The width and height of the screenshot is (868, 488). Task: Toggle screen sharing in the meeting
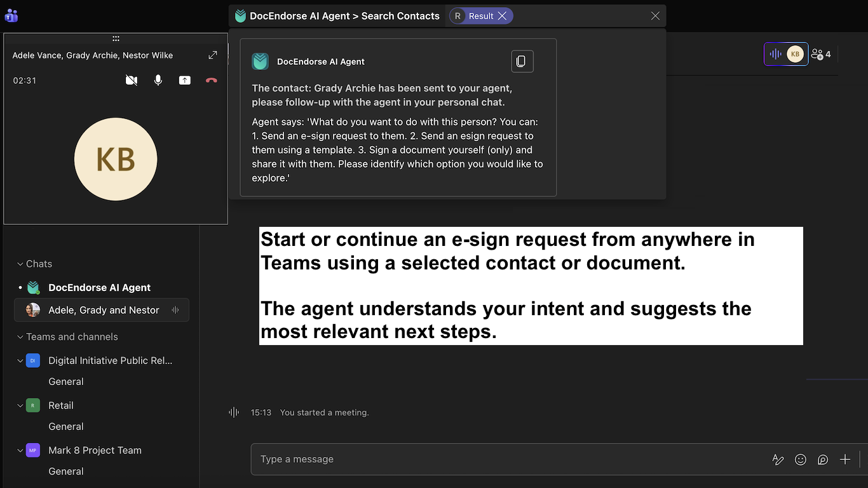click(184, 80)
